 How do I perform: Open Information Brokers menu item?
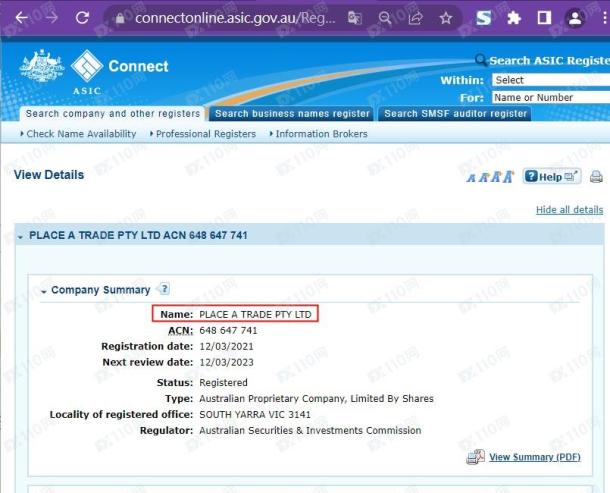tap(319, 134)
